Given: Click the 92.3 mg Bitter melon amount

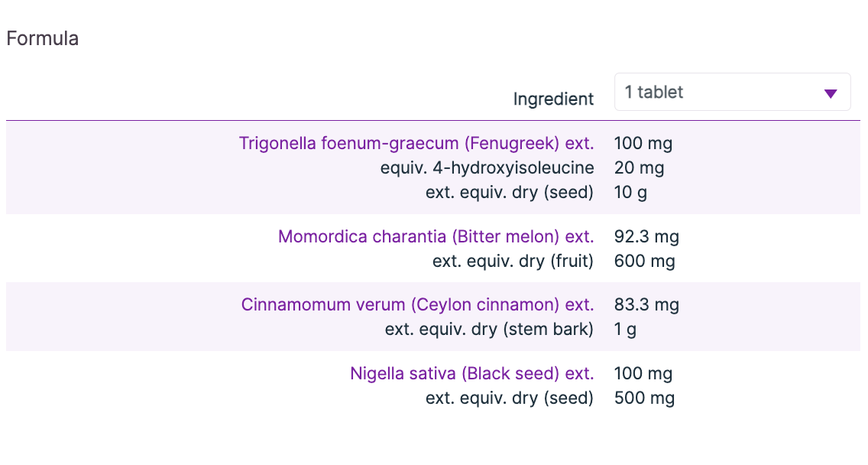Looking at the screenshot, I should click(x=646, y=236).
